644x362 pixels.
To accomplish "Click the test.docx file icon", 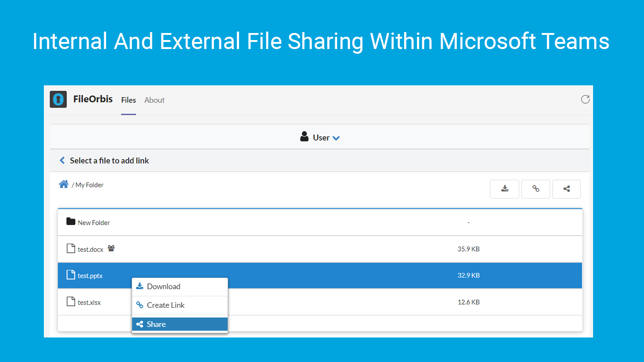I will tap(71, 248).
